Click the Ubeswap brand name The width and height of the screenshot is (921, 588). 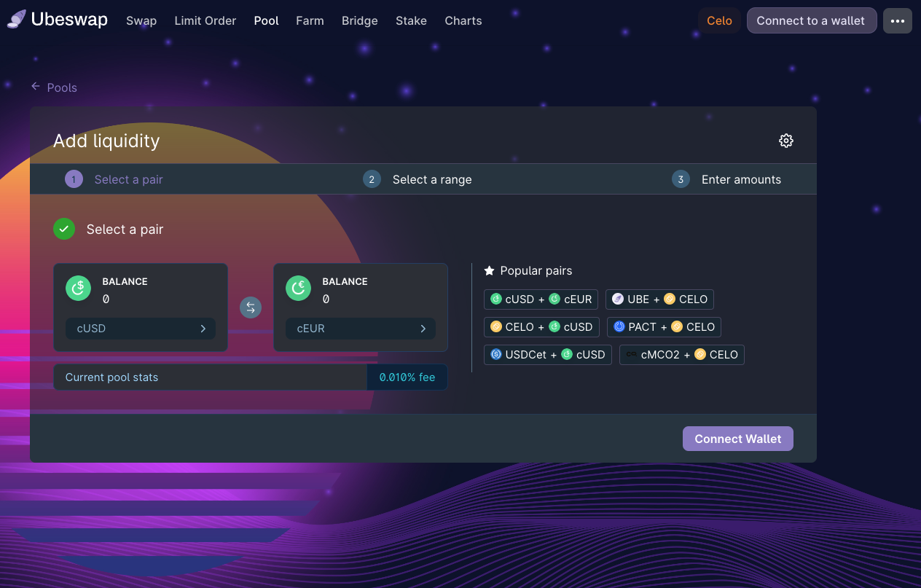pyautogui.click(x=69, y=20)
